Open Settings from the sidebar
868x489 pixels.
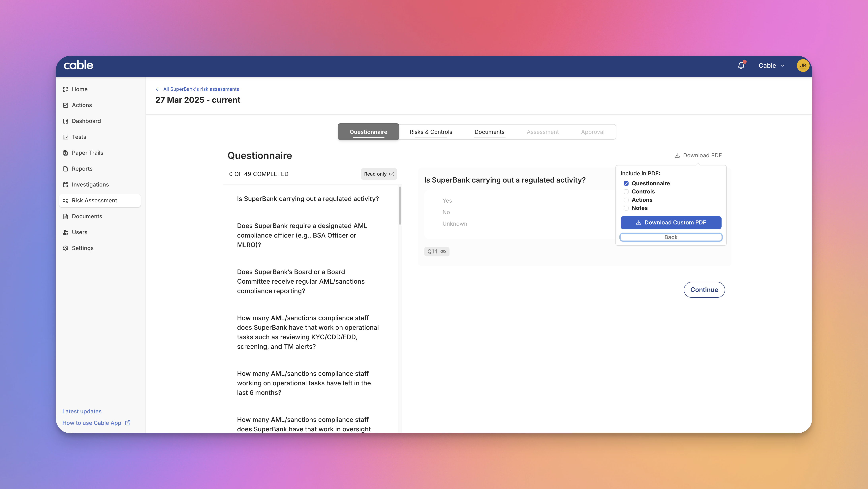(82, 248)
